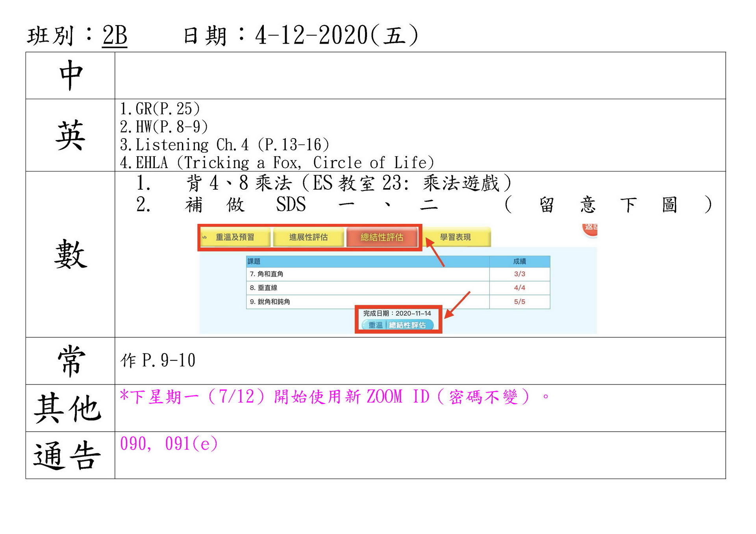This screenshot has height=534, width=756.
Task: Click the 成績 column header
Action: 519,261
